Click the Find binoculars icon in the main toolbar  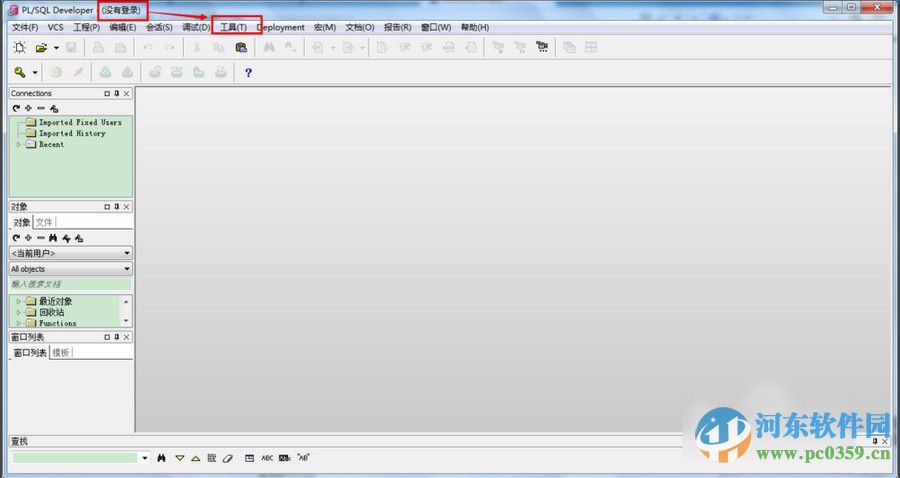tap(269, 48)
